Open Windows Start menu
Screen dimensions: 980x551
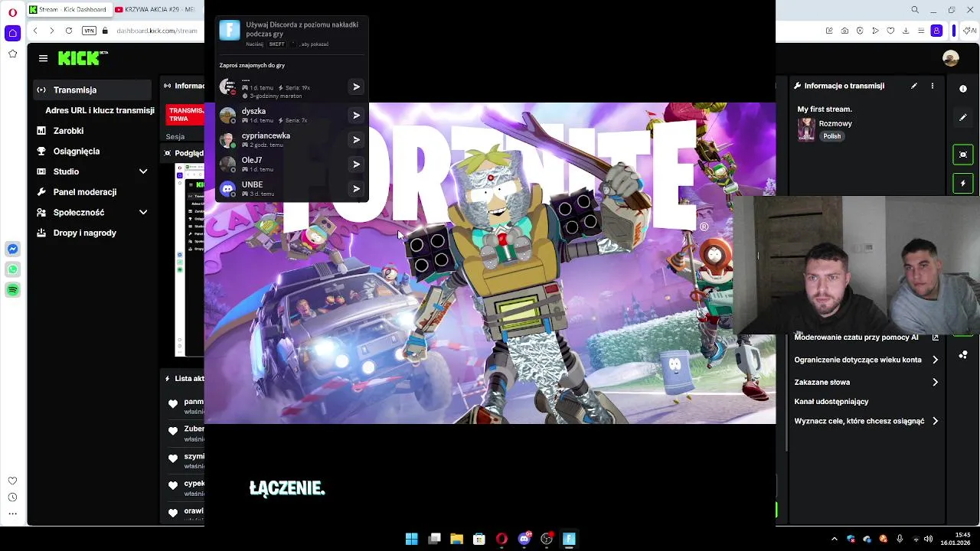coord(412,539)
